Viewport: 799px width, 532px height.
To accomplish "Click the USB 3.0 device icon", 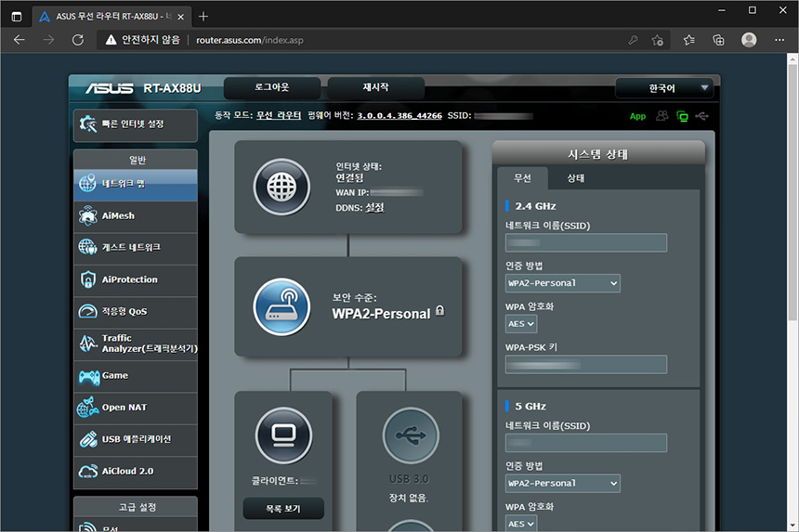I will (411, 435).
